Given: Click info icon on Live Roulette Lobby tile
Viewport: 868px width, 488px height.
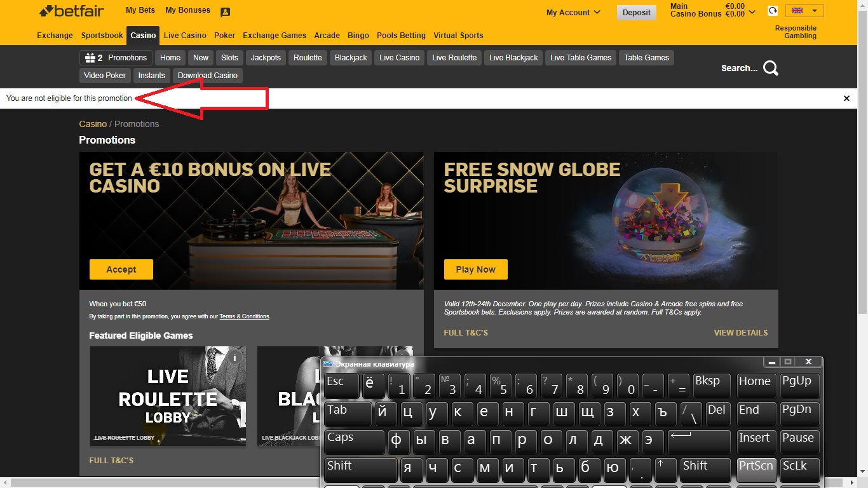Looking at the screenshot, I should click(x=234, y=358).
